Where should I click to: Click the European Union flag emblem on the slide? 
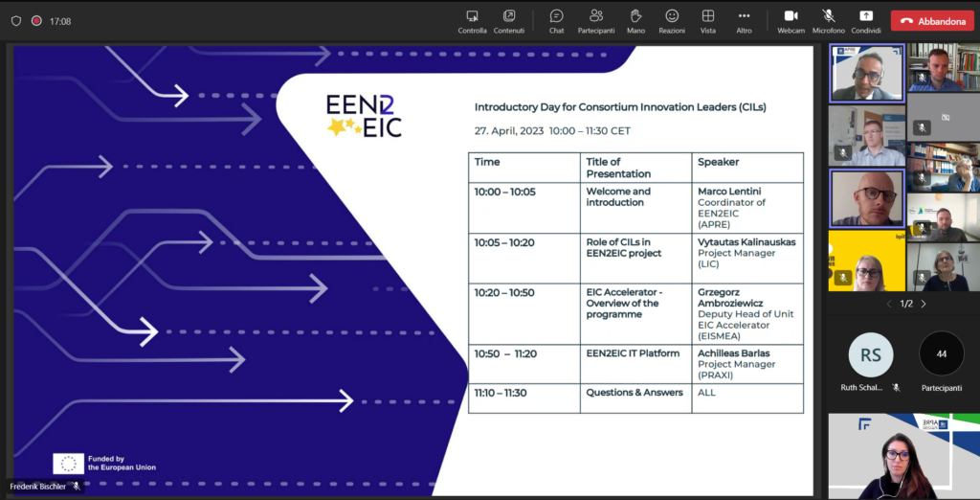(x=68, y=464)
